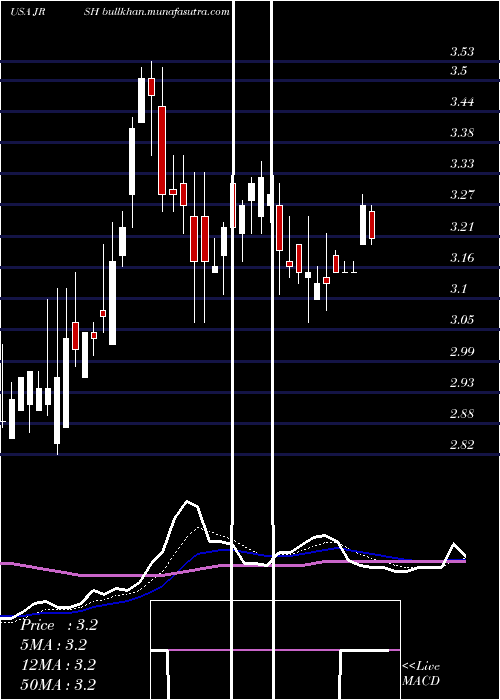The width and height of the screenshot is (500, 700).
Task: Click the 5MA : 3.2 readout
Action: (x=54, y=645)
